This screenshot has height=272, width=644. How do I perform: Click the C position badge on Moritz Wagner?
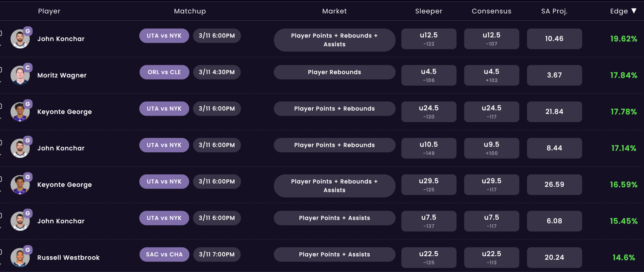(28, 68)
